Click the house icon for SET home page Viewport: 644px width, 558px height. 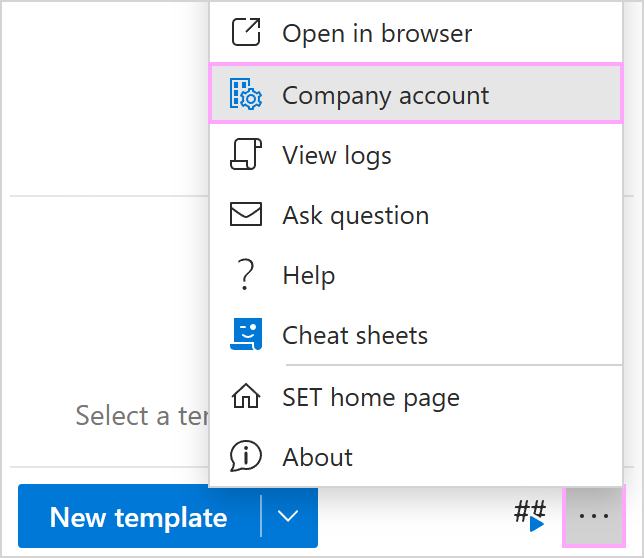(x=246, y=396)
